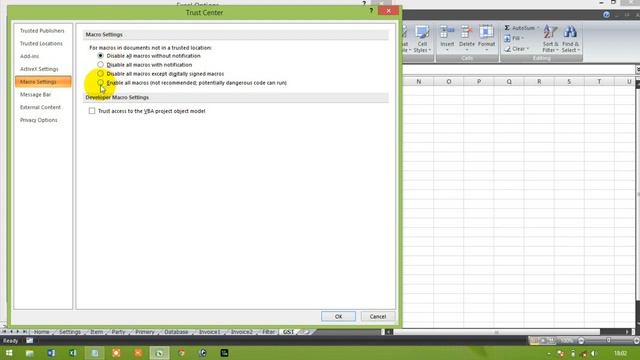Viewport: 640px width, 360px height.
Task: Close the Trust Center dialog
Action: coord(388,11)
